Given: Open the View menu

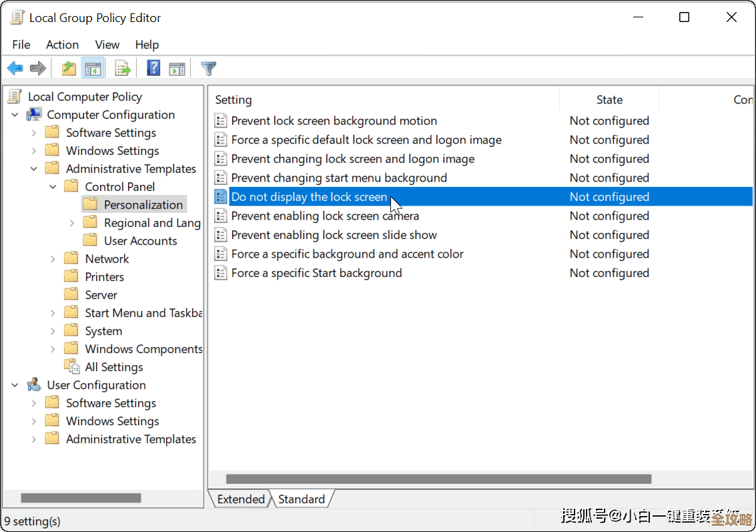Looking at the screenshot, I should [x=107, y=45].
